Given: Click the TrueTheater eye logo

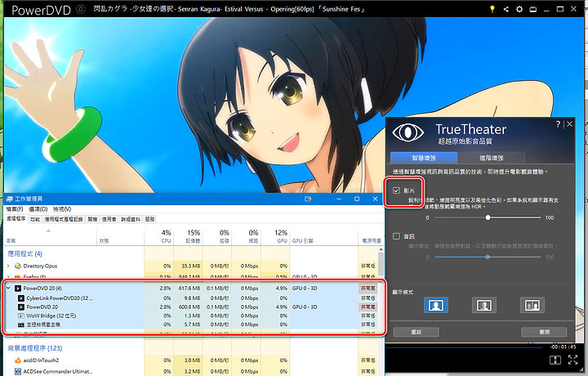Looking at the screenshot, I should 408,132.
